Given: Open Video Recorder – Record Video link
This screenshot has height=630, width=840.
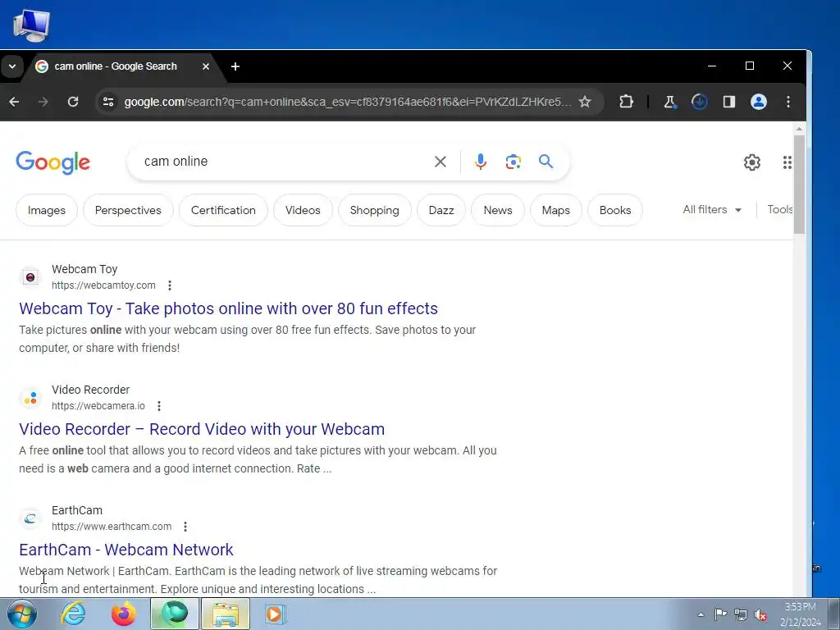Looking at the screenshot, I should 202,429.
